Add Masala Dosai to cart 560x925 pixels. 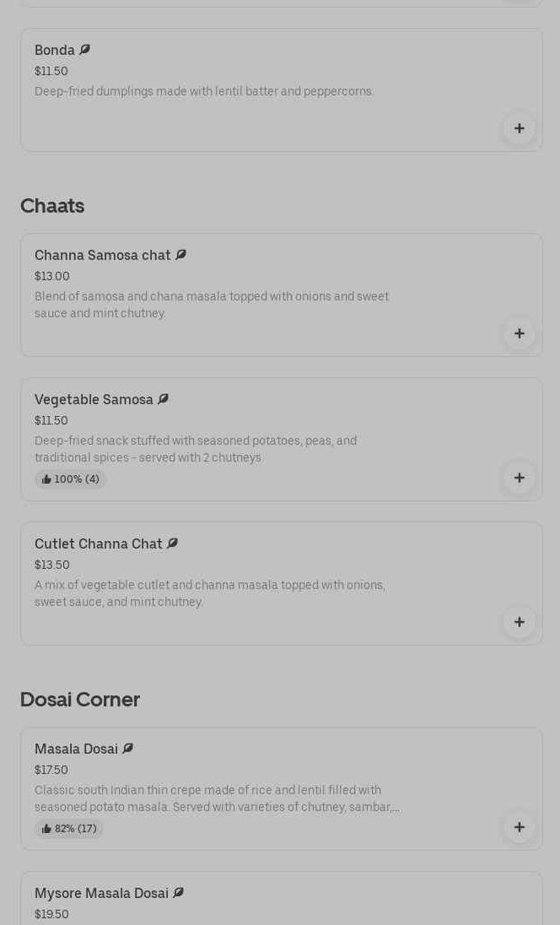(x=519, y=827)
